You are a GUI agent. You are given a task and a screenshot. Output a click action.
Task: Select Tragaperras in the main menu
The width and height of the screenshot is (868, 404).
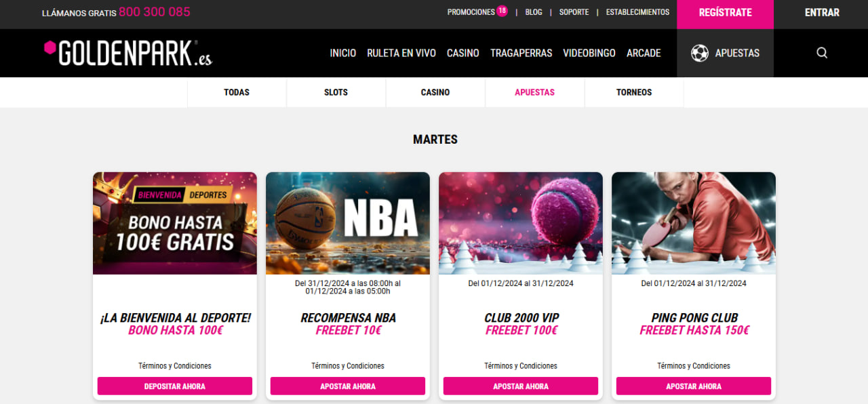tap(521, 53)
